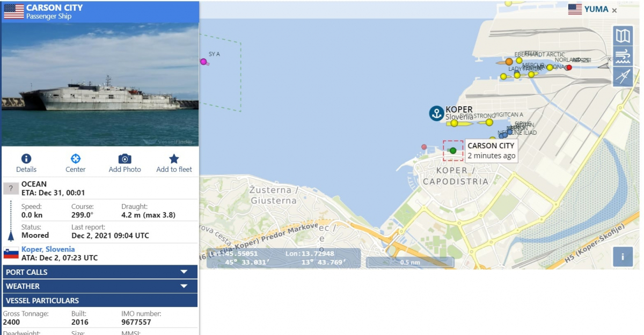Open the Koper, Slovenia port link
This screenshot has height=335, width=644.
[x=48, y=249]
